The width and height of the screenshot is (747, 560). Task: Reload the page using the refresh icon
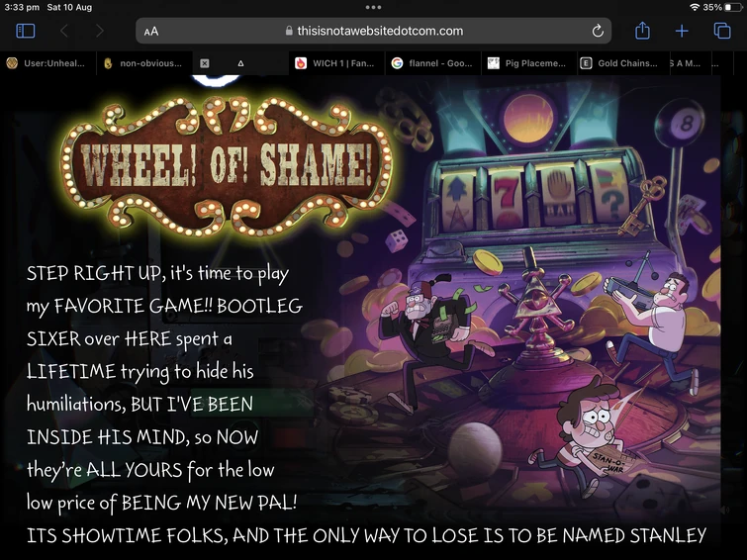coord(598,31)
